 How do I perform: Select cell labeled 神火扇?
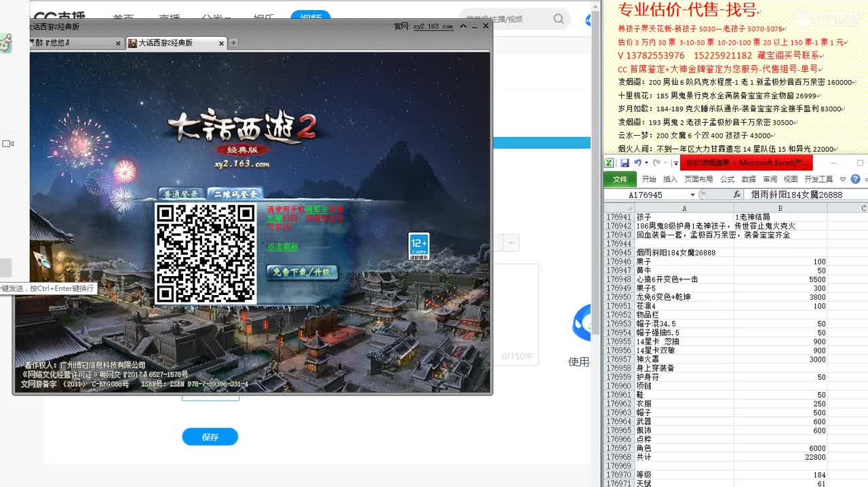point(684,359)
